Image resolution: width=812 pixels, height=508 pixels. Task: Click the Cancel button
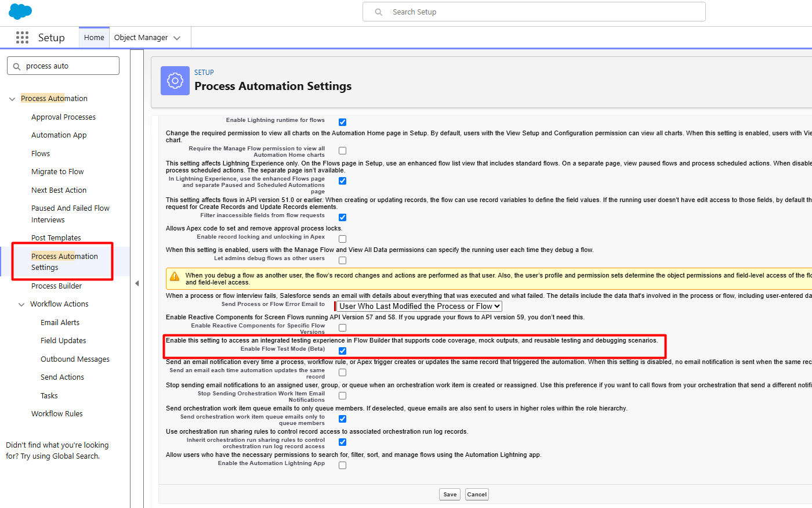[477, 495]
